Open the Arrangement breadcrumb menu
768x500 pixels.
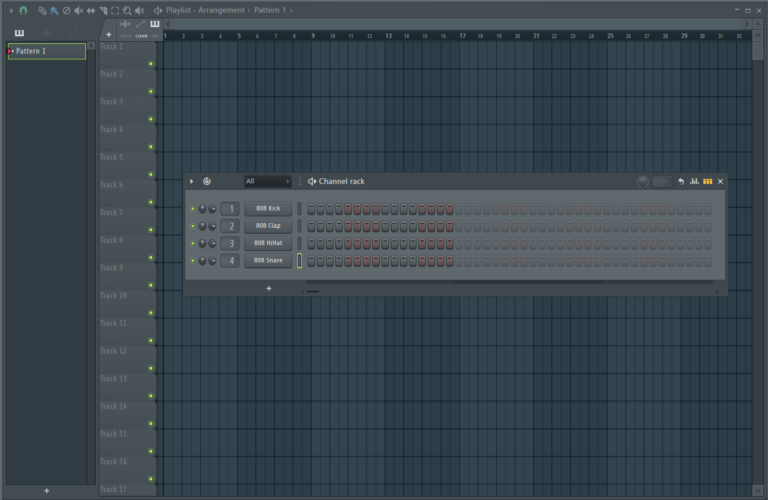click(x=221, y=10)
